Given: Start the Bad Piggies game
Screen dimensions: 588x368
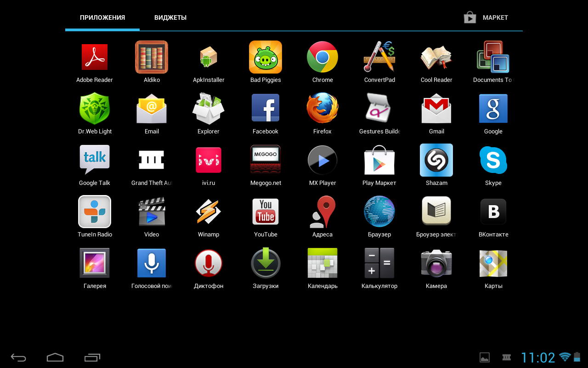Looking at the screenshot, I should (x=266, y=57).
